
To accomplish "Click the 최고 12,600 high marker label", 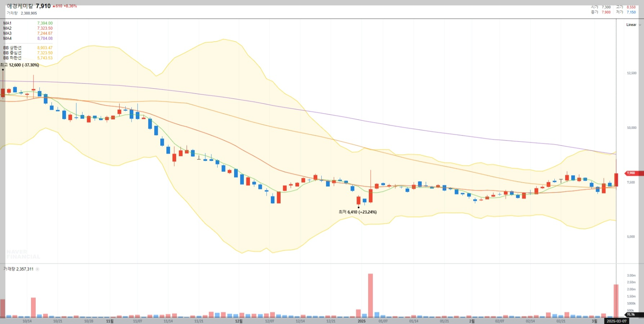I will 20,65.
